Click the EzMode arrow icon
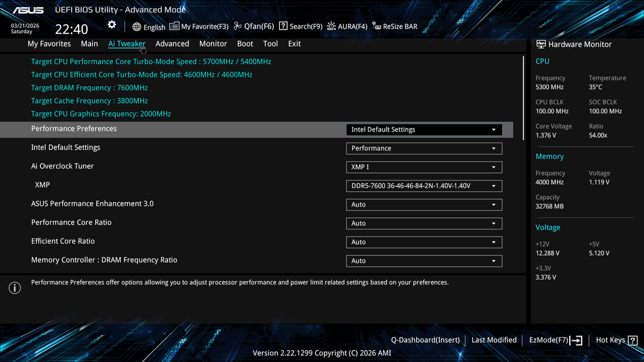Screen dimensions: 644x362 [576, 340]
